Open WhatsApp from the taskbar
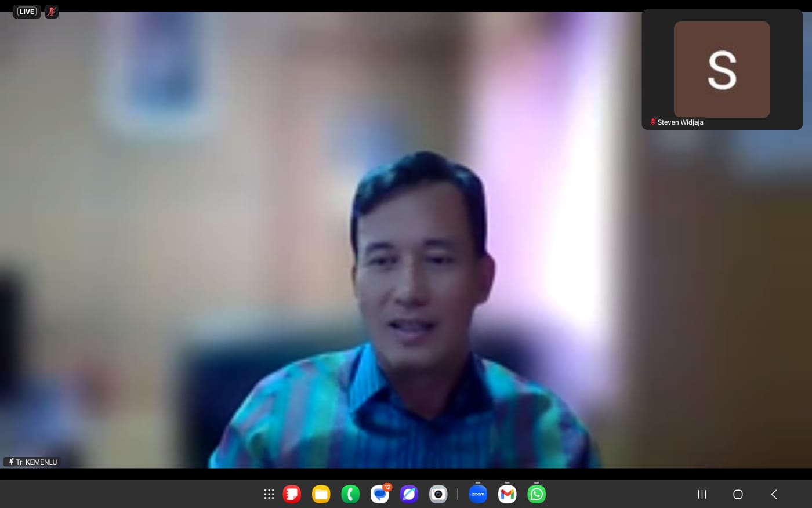The height and width of the screenshot is (508, 812). (x=536, y=494)
